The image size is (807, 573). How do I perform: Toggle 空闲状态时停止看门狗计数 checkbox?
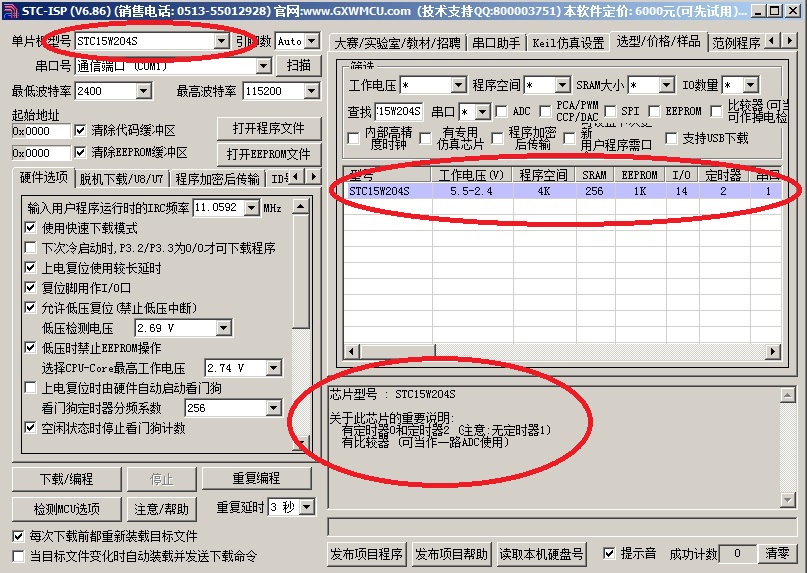pyautogui.click(x=30, y=428)
